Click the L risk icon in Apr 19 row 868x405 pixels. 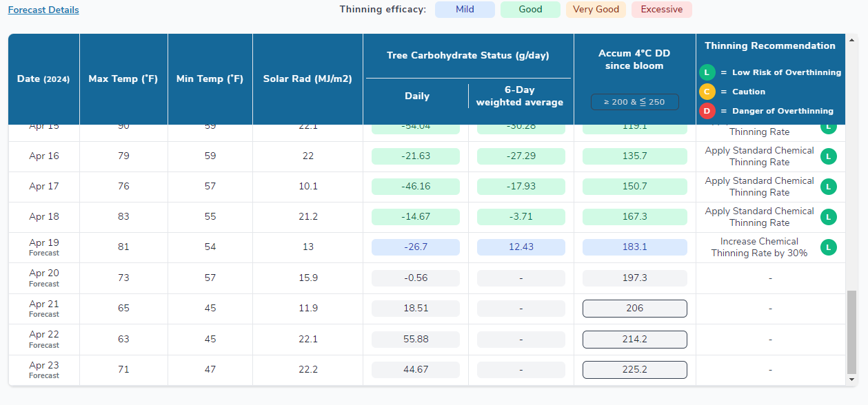click(828, 247)
